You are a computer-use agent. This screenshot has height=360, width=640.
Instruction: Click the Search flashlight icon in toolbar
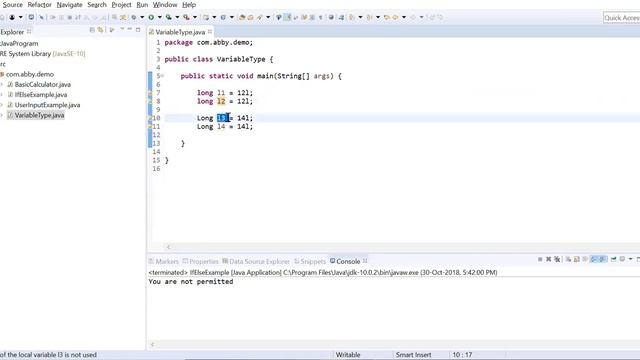click(260, 17)
